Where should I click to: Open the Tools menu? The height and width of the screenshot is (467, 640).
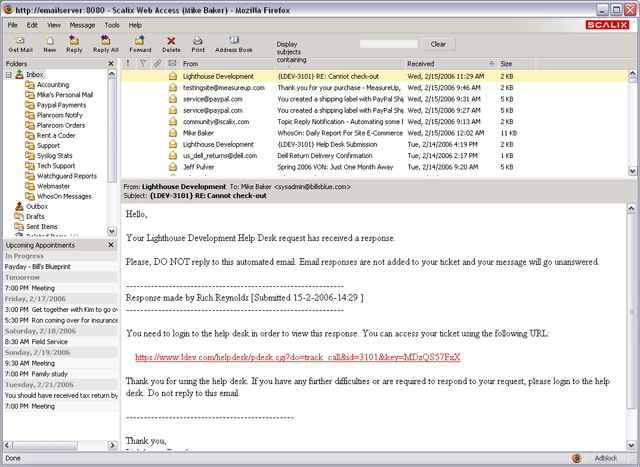pyautogui.click(x=112, y=25)
